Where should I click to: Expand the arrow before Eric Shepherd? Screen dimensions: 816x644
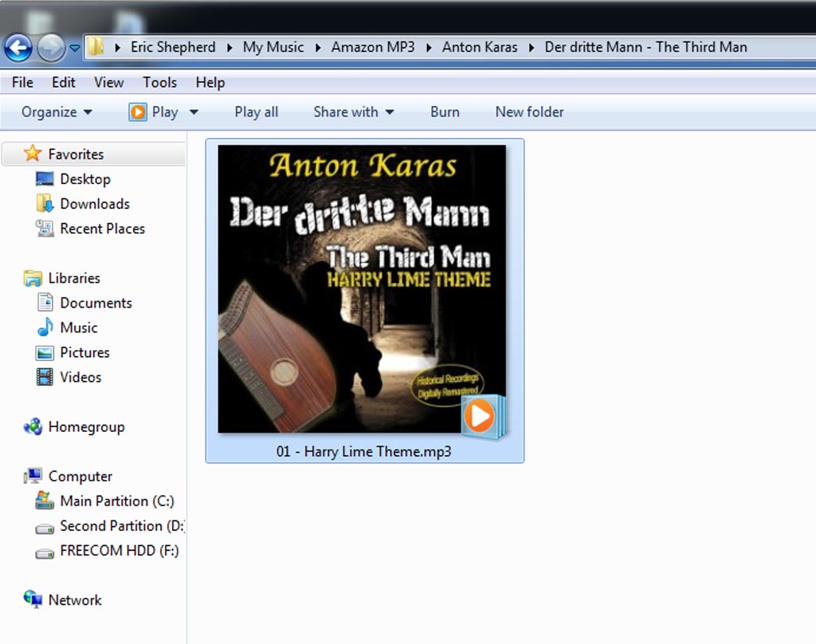click(118, 47)
